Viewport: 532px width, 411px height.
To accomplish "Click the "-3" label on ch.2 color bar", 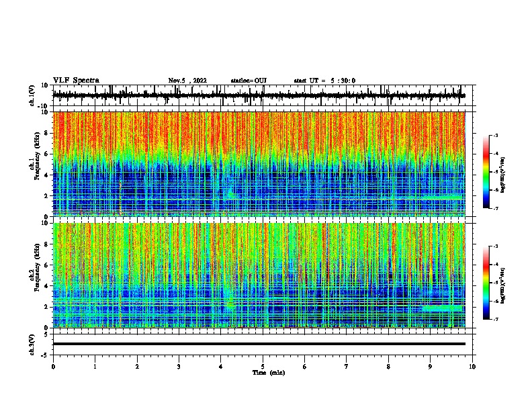I will tap(495, 246).
